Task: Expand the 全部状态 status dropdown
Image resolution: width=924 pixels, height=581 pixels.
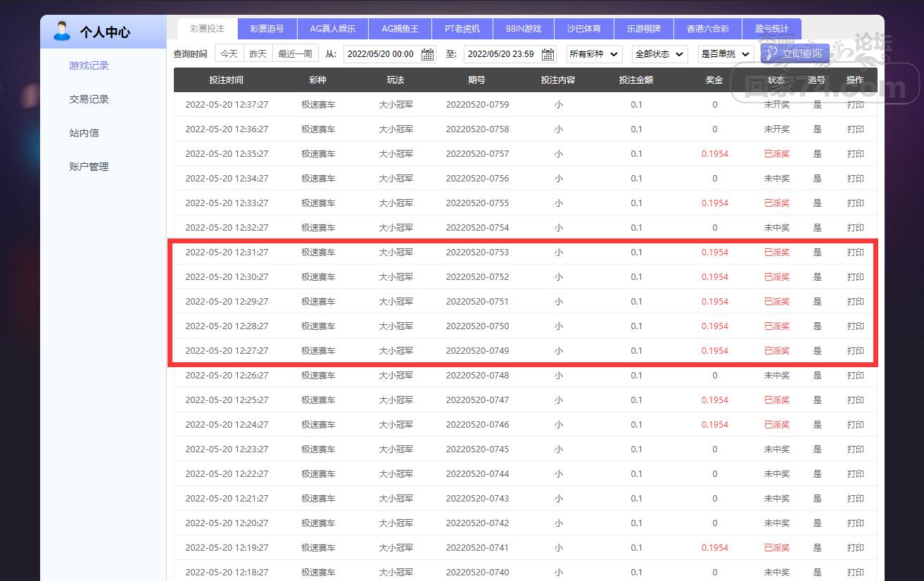Action: point(659,54)
